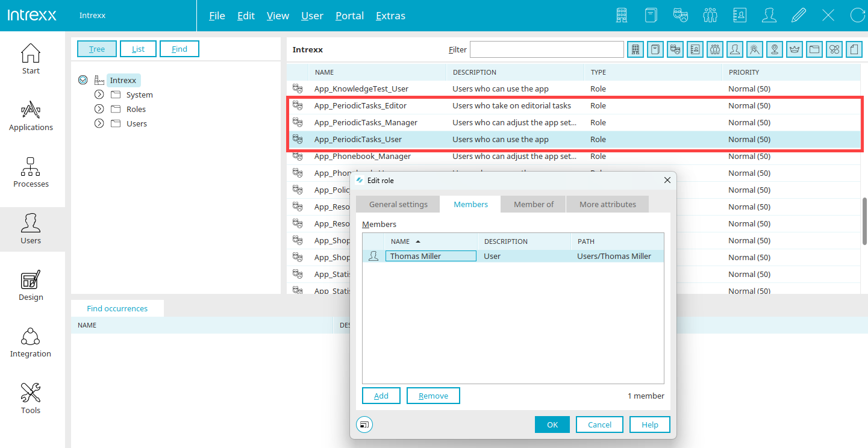This screenshot has width=868, height=448.
Task: Open the Applications module in sidebar
Action: point(31,116)
